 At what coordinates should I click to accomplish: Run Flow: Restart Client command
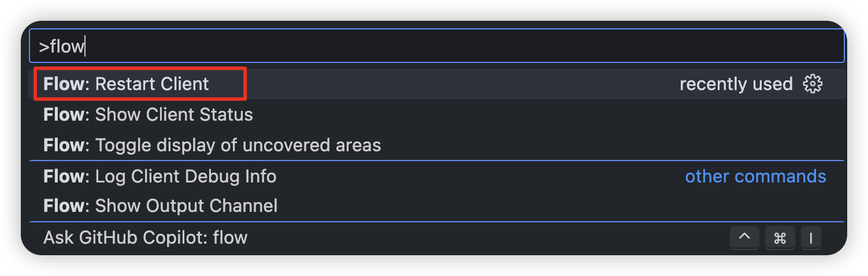[x=151, y=84]
